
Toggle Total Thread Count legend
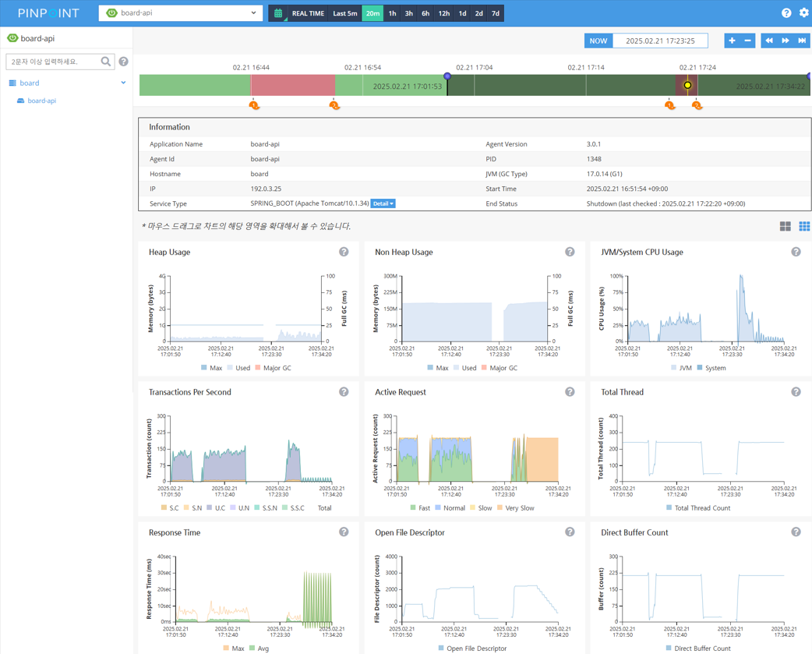point(698,508)
